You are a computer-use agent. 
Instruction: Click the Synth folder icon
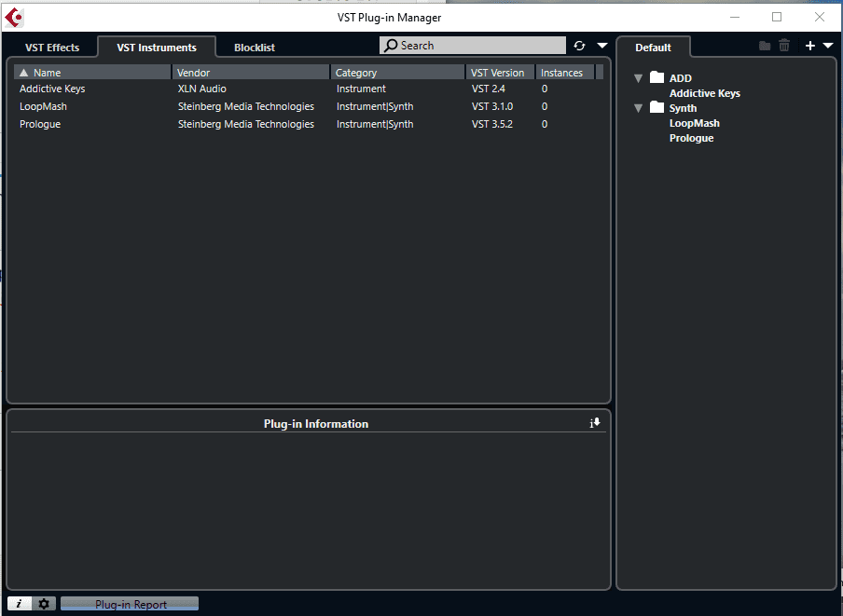[x=656, y=107]
